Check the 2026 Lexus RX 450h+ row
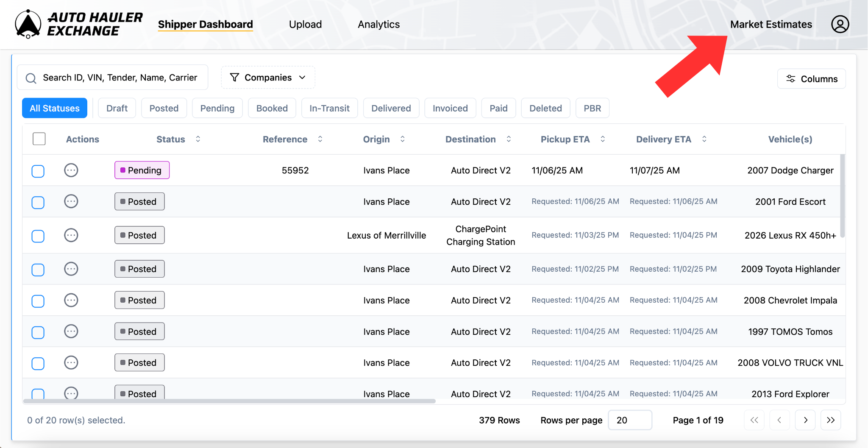The height and width of the screenshot is (448, 868). pyautogui.click(x=38, y=236)
